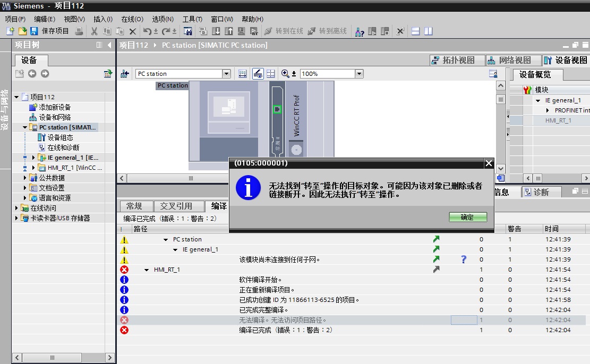Viewport: 590px width, 364px height.
Task: Select error row 无法编译。无法访问项目路径。
Action: tap(352, 320)
